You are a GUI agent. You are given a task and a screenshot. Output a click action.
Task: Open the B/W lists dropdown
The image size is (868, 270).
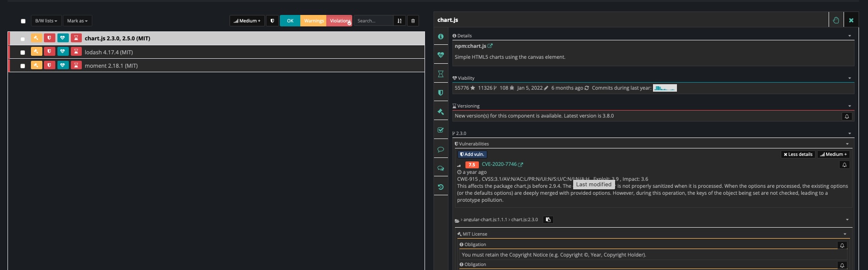tap(46, 21)
